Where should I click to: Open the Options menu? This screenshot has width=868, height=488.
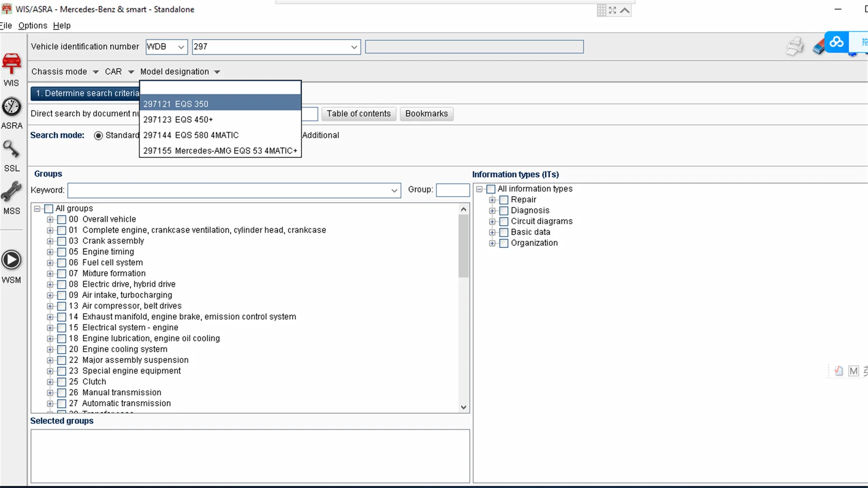[33, 26]
